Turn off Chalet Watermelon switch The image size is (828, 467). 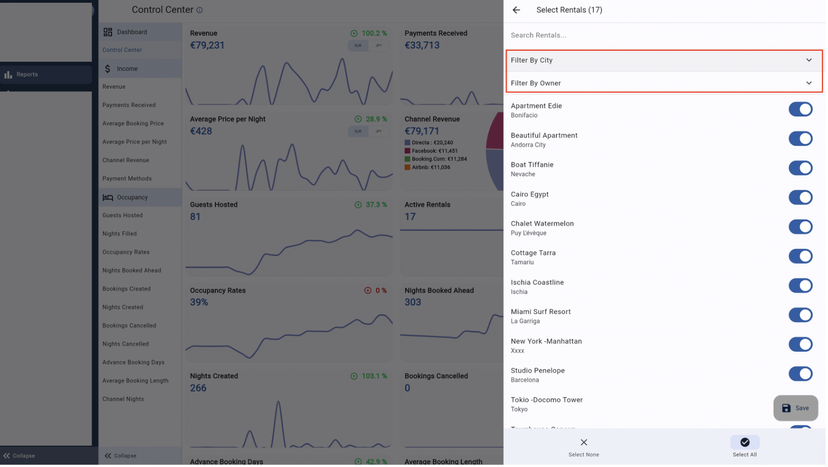(802, 227)
